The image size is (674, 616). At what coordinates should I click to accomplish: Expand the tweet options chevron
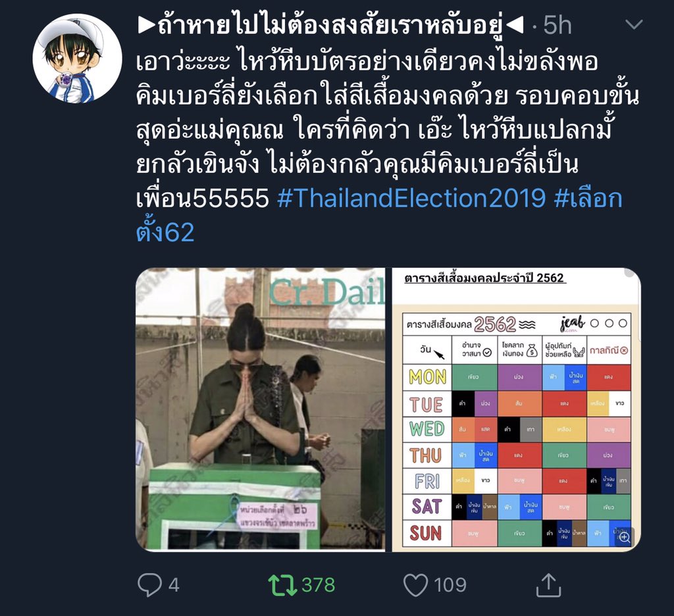click(x=634, y=24)
